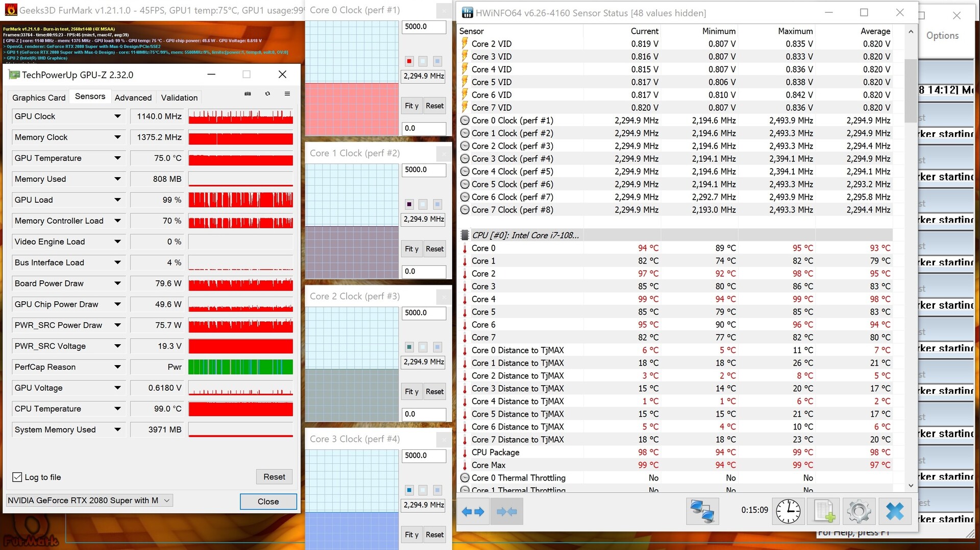980x550 pixels.
Task: Expand the GPU Temperature dropdown arrow
Action: (x=117, y=158)
